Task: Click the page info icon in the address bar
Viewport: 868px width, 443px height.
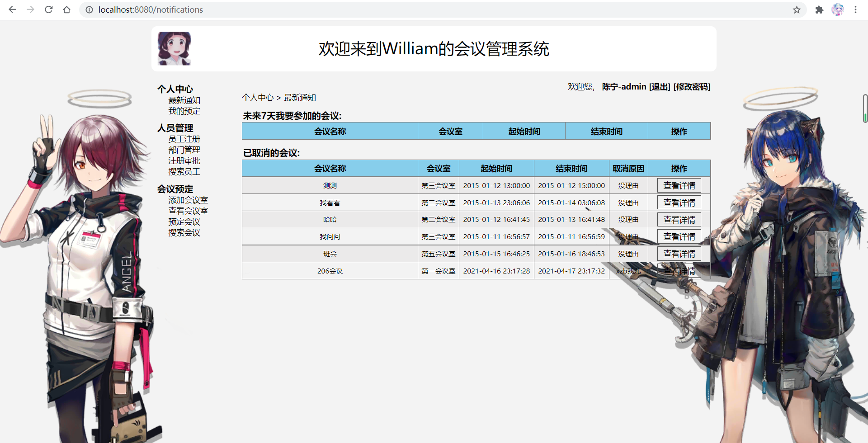Action: [89, 9]
